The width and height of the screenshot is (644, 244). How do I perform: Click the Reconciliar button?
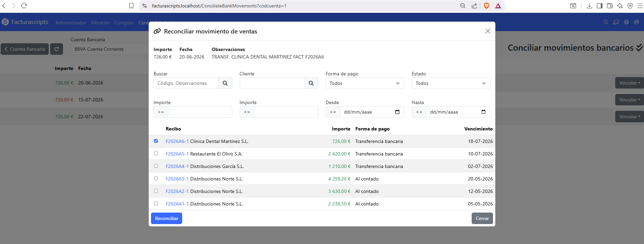(x=167, y=218)
